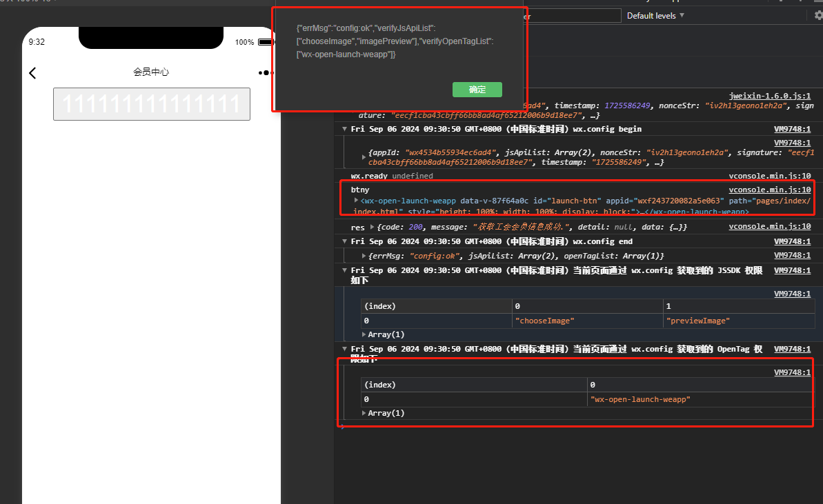Click the timestamp value 1725586249 in the top log
The height and width of the screenshot is (504, 823).
627,105
